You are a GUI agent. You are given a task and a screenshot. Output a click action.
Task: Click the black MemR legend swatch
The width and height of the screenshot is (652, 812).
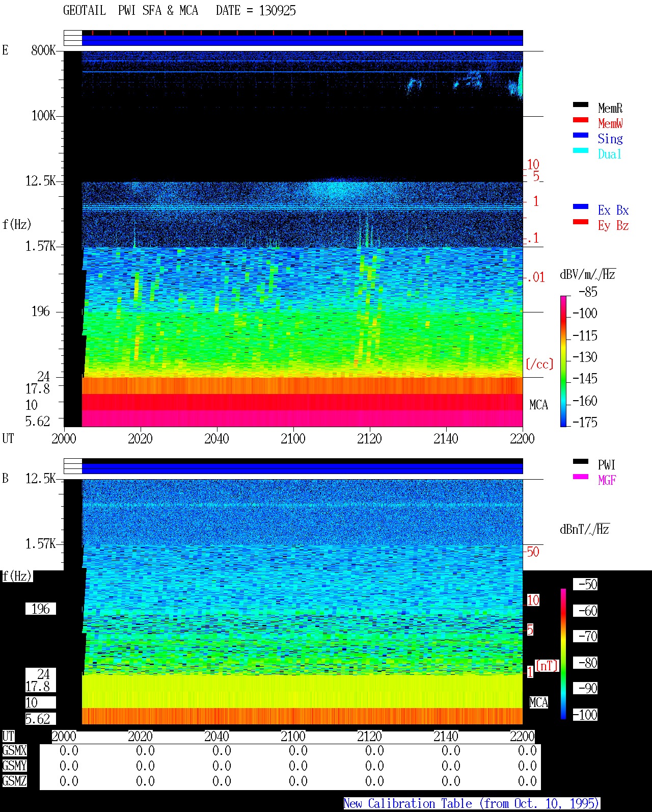coord(581,105)
